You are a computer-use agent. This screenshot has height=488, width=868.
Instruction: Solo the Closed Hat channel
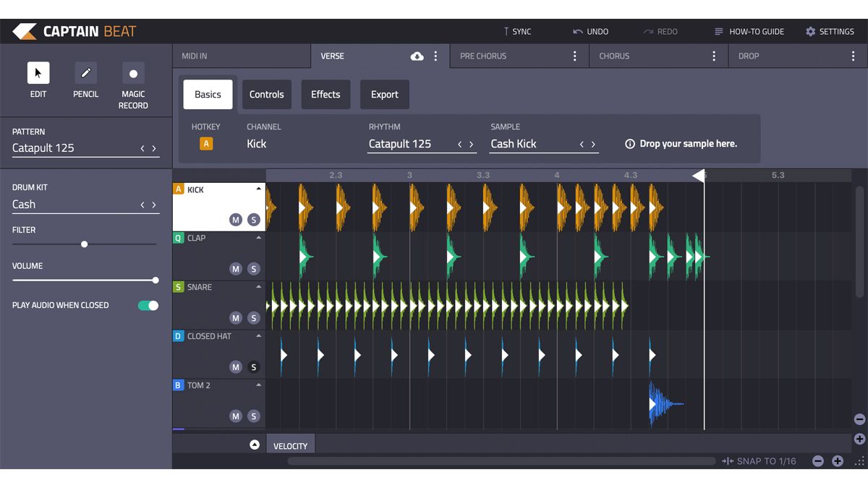click(x=253, y=367)
